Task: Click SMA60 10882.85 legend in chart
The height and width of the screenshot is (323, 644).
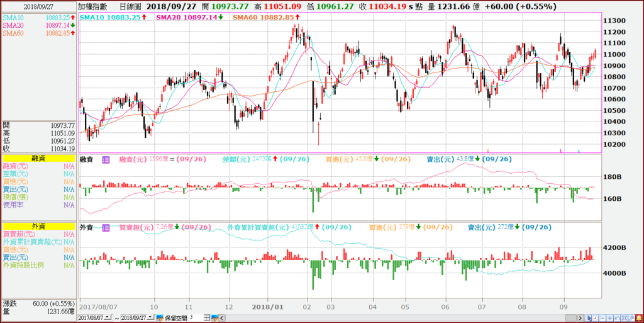Action: click(267, 17)
